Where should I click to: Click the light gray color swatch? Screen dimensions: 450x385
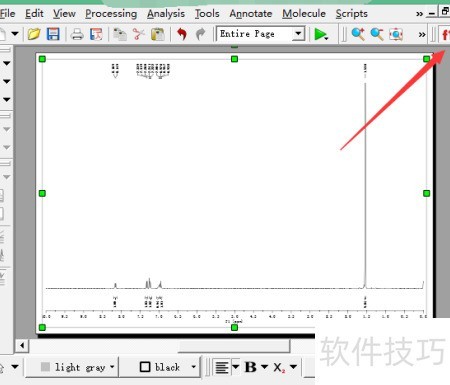[45, 367]
